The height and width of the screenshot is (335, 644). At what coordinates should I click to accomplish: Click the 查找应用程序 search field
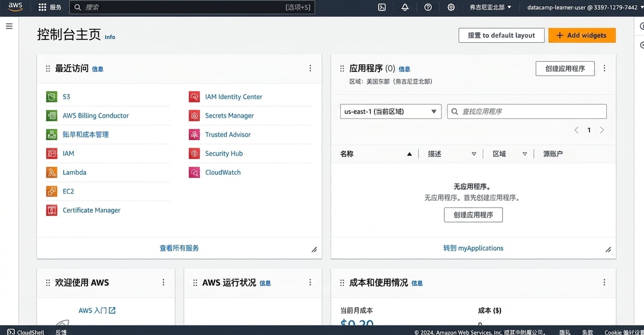click(x=527, y=112)
